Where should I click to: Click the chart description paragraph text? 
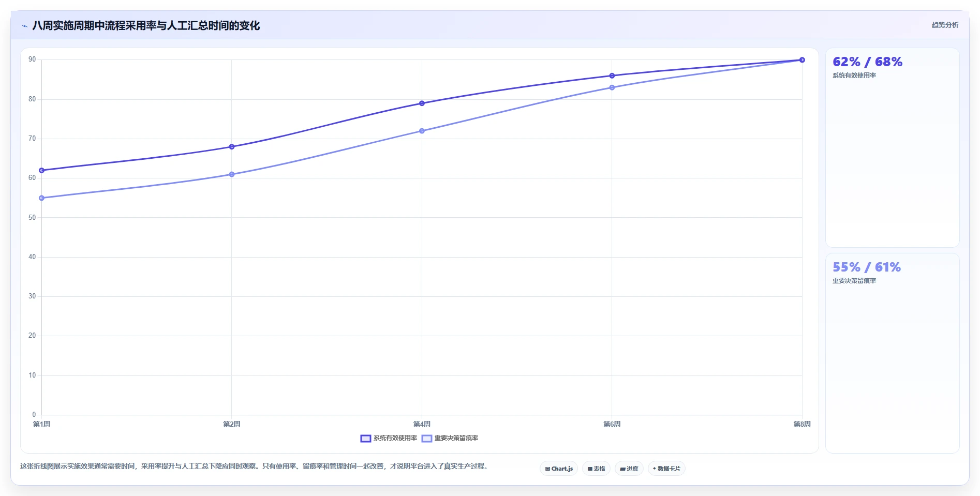254,466
